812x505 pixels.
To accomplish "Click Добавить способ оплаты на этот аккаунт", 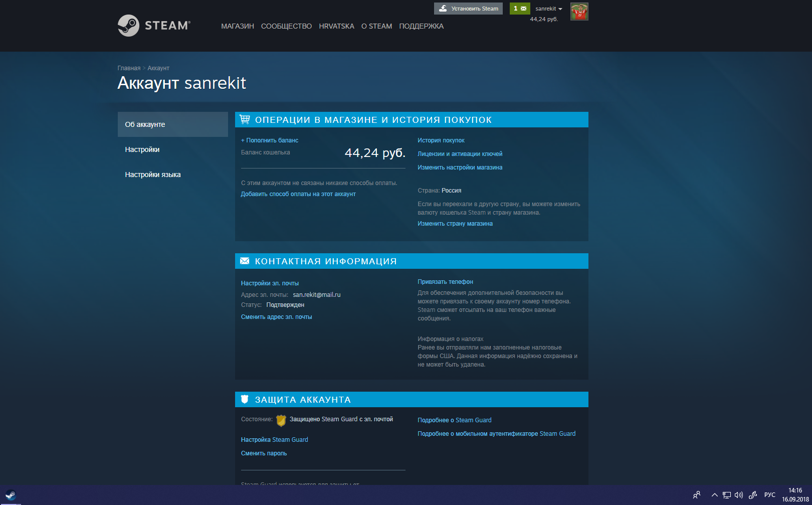I will (x=298, y=194).
